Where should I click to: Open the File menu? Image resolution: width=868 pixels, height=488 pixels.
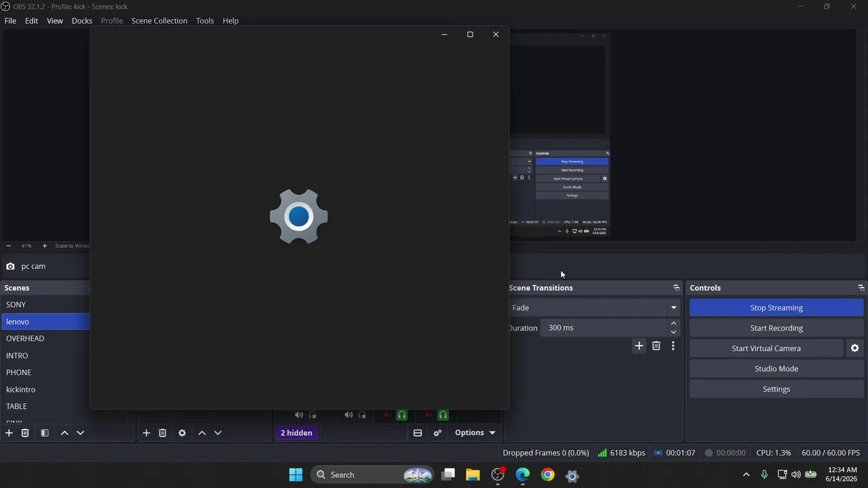coord(10,20)
